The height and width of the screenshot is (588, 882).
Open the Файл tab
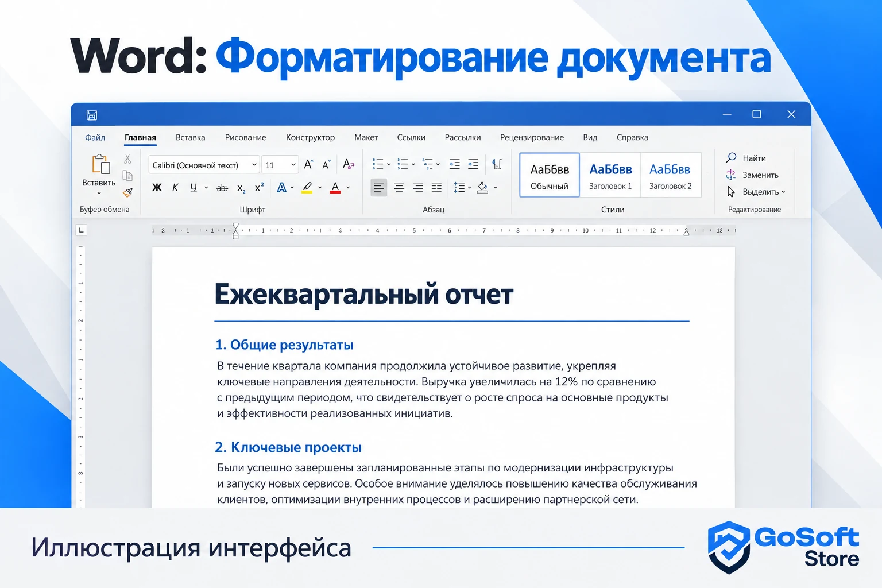point(95,137)
